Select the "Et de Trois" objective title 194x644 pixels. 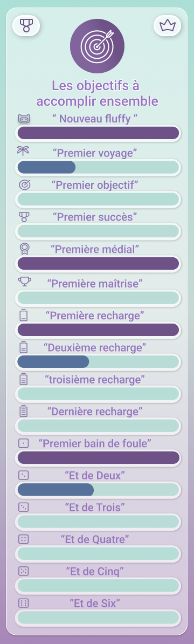95,507
